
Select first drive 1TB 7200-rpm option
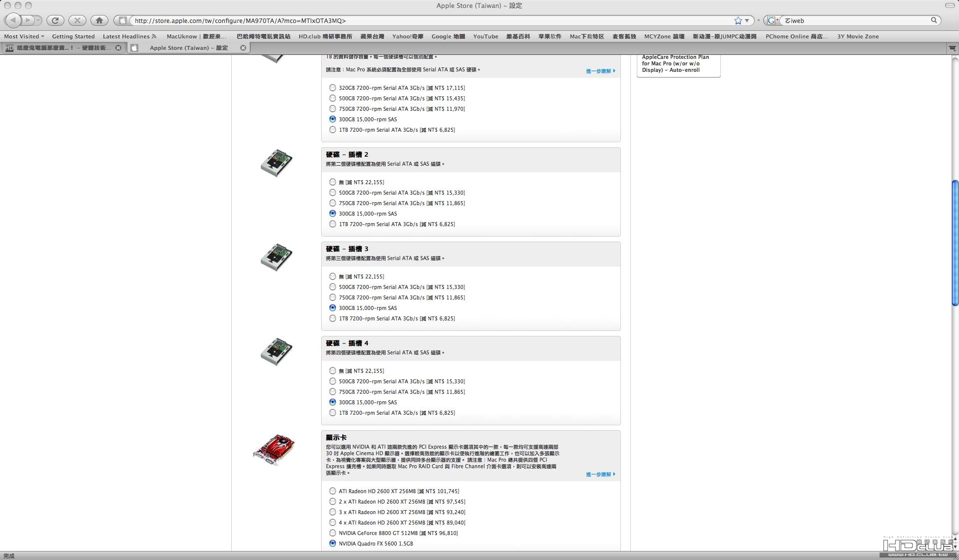(333, 130)
